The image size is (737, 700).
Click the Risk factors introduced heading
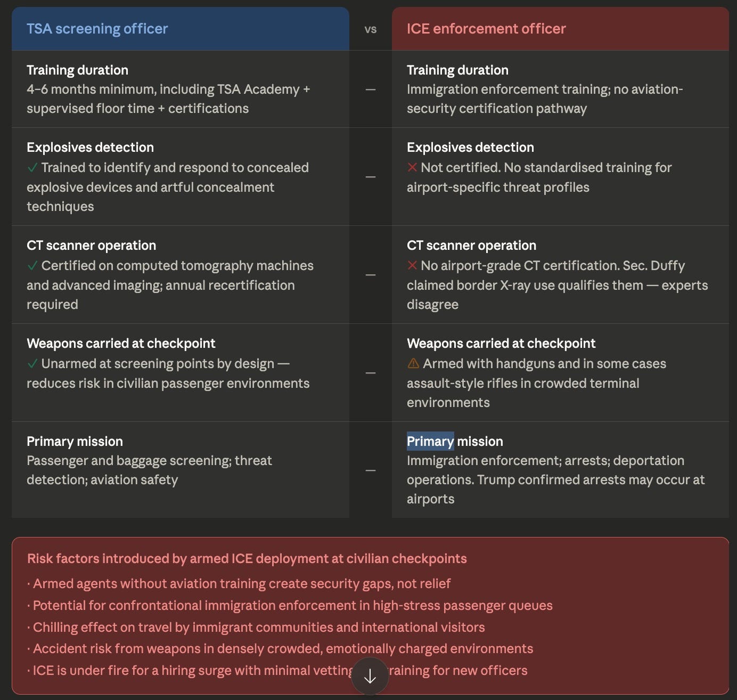(x=247, y=558)
